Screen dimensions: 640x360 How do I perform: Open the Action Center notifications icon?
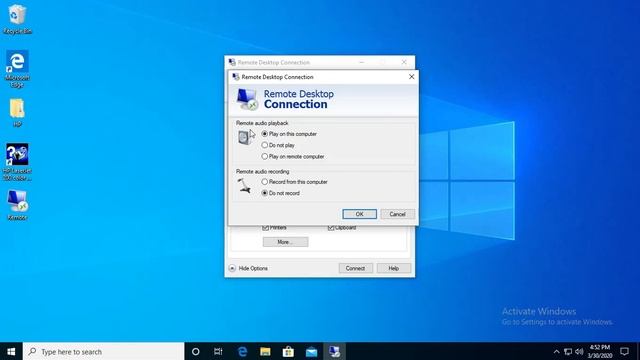coord(624,351)
